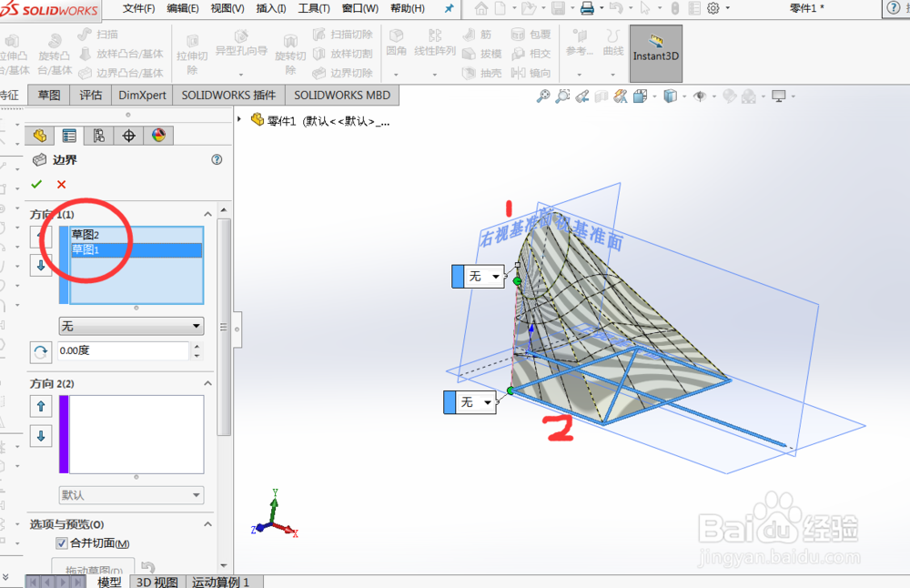Open hide/show items eye icon
Screen dimensions: 910x588
(x=700, y=96)
